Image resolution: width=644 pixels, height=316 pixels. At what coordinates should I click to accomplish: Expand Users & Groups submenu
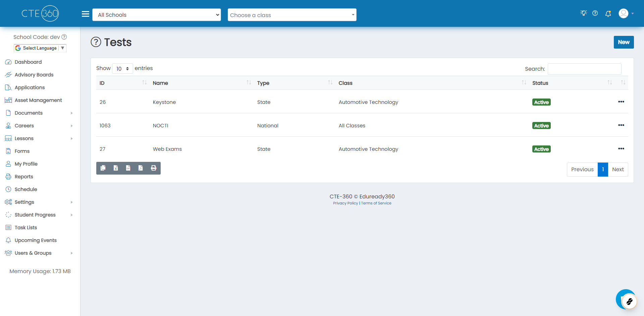pos(39,253)
